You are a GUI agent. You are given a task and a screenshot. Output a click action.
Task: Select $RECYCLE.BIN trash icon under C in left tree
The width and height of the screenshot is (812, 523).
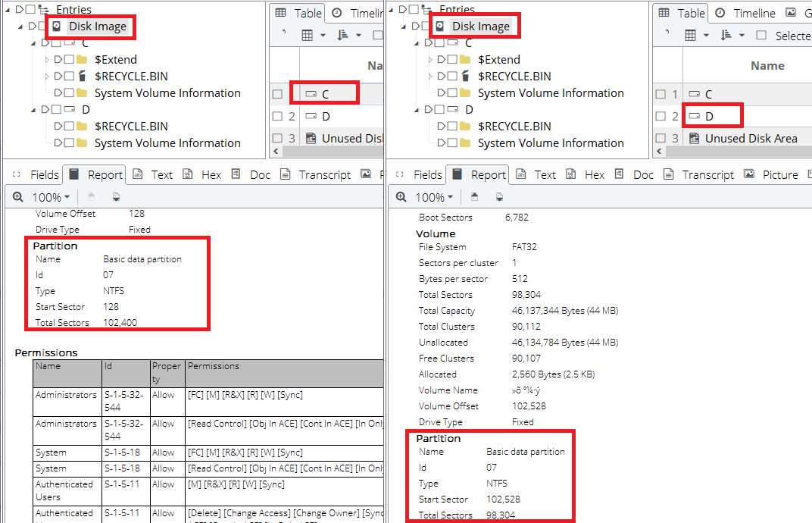click(x=82, y=77)
